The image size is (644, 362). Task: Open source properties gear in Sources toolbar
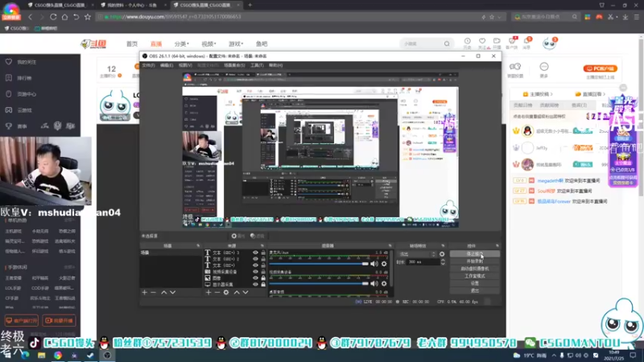tap(226, 292)
